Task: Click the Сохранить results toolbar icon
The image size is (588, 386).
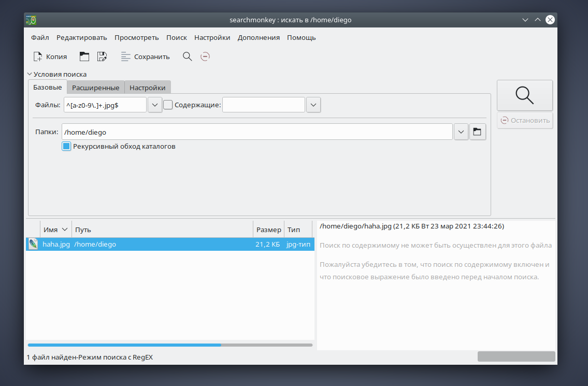Action: click(x=126, y=57)
